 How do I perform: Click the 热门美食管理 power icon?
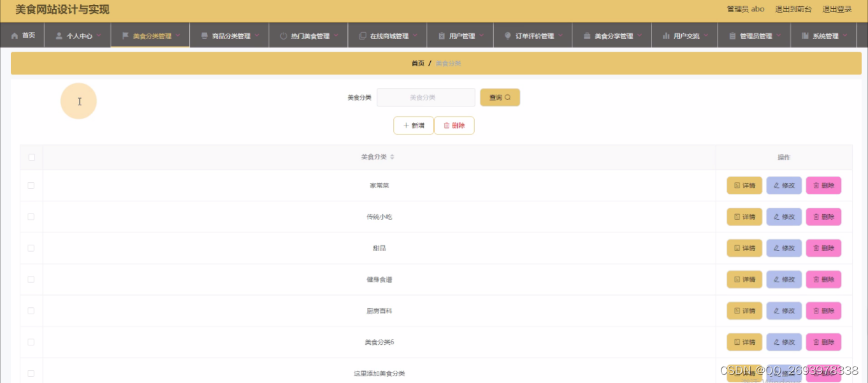click(x=284, y=36)
